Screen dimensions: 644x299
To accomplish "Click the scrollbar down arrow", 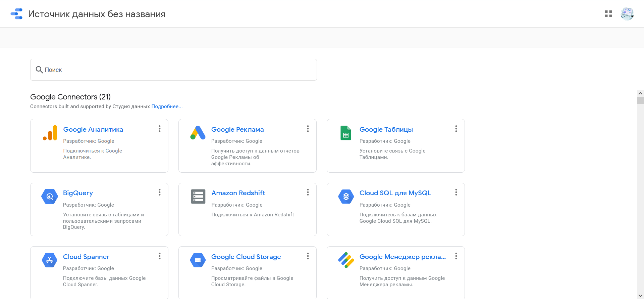I will [x=640, y=296].
